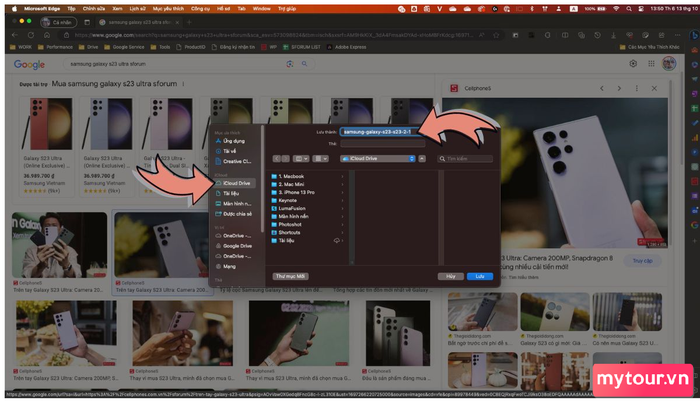Image resolution: width=700 pixels, height=405 pixels.
Task: Go back with the dialog's back arrow
Action: pos(277,159)
